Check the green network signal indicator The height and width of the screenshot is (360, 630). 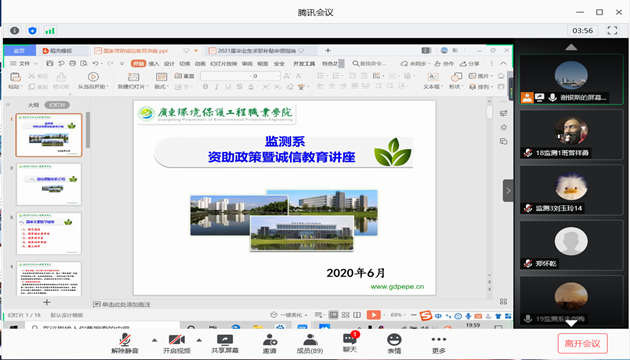point(50,31)
